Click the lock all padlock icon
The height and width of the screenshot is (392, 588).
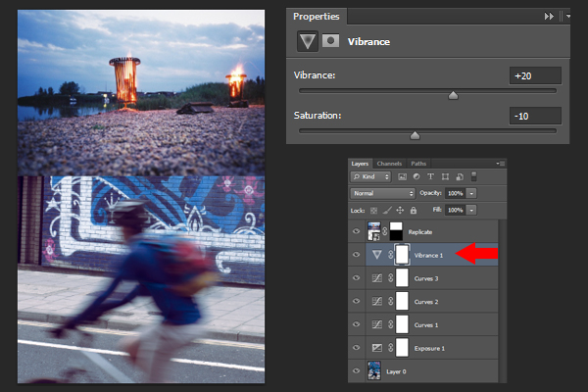pos(414,210)
